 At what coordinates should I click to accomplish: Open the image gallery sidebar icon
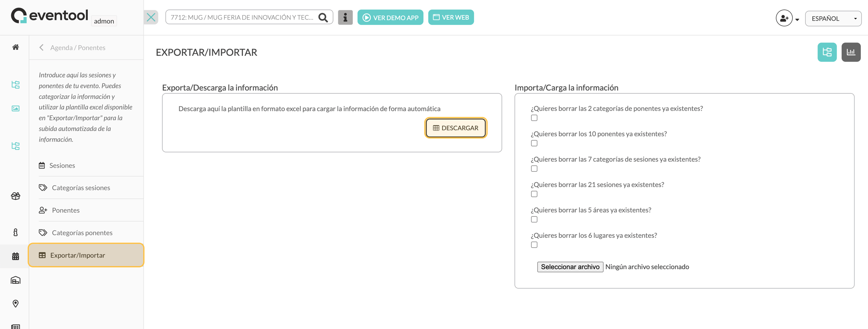(x=15, y=108)
